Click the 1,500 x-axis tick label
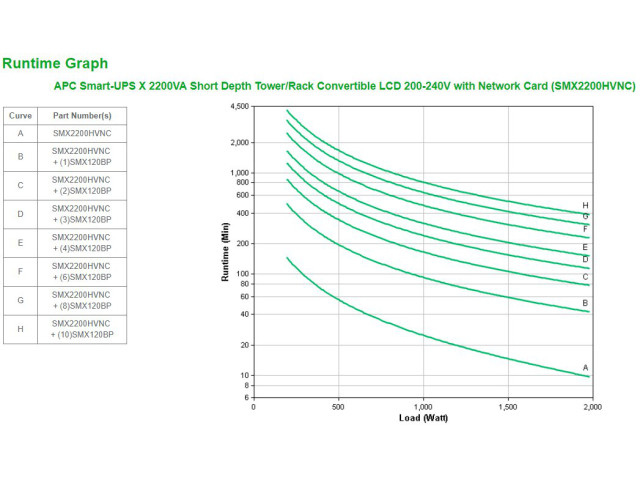640x480 pixels. [508, 407]
